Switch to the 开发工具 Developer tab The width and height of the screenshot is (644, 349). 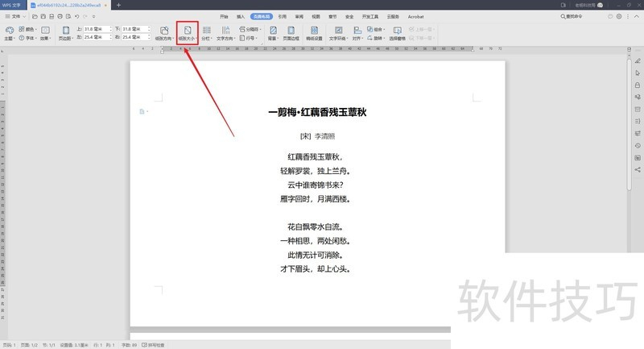click(x=370, y=16)
